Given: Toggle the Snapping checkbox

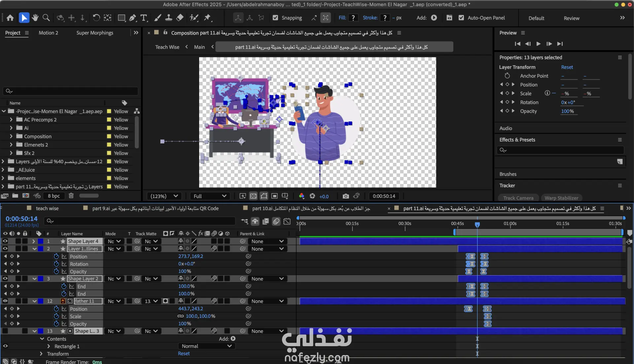Looking at the screenshot, I should pyautogui.click(x=275, y=18).
